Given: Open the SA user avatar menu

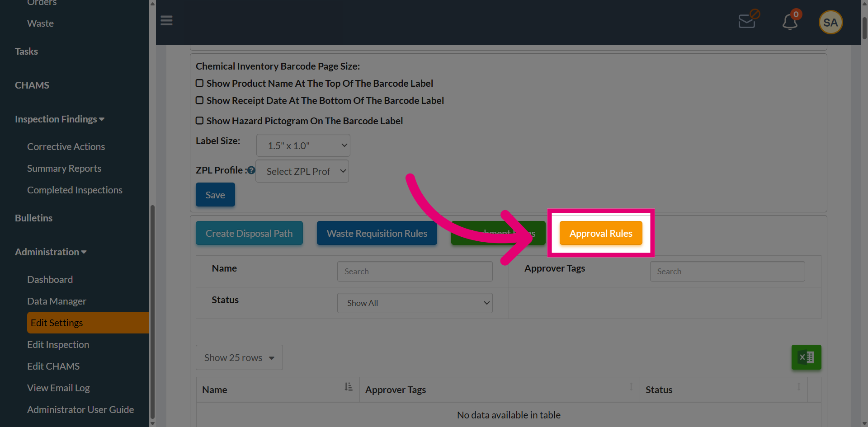Looking at the screenshot, I should pyautogui.click(x=830, y=22).
